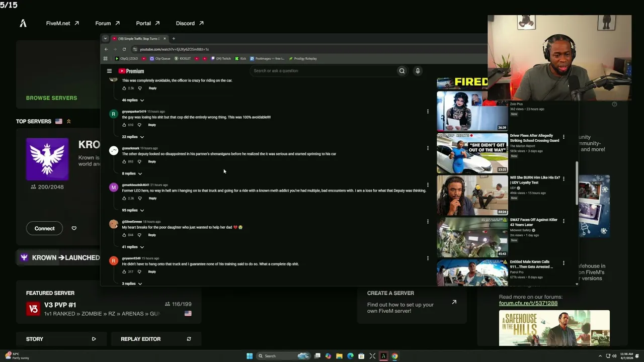Open the Story mode button
644x362 pixels.
tap(61, 339)
